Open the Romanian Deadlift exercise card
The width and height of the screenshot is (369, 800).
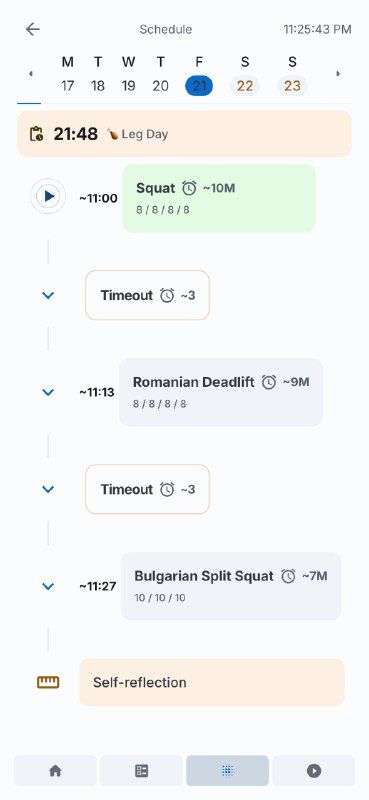tap(221, 392)
